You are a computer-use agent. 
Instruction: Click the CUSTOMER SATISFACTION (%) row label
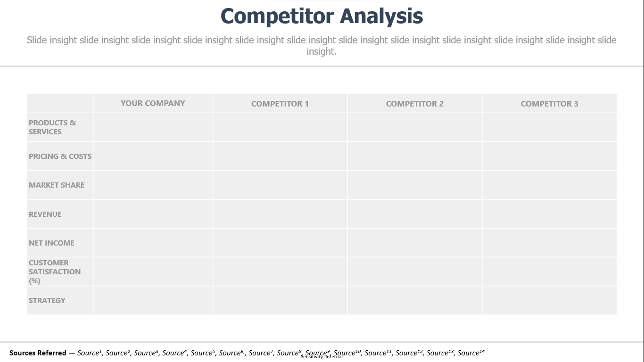click(55, 271)
